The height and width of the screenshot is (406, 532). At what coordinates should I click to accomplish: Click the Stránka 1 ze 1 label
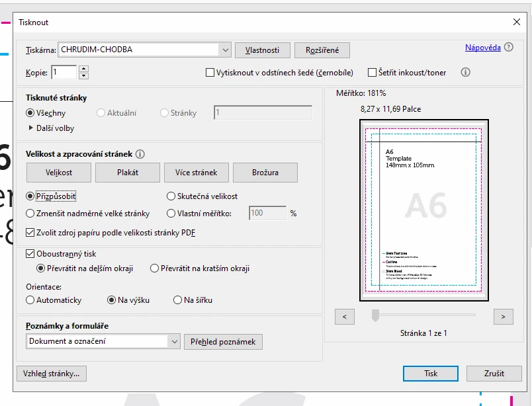coord(423,333)
